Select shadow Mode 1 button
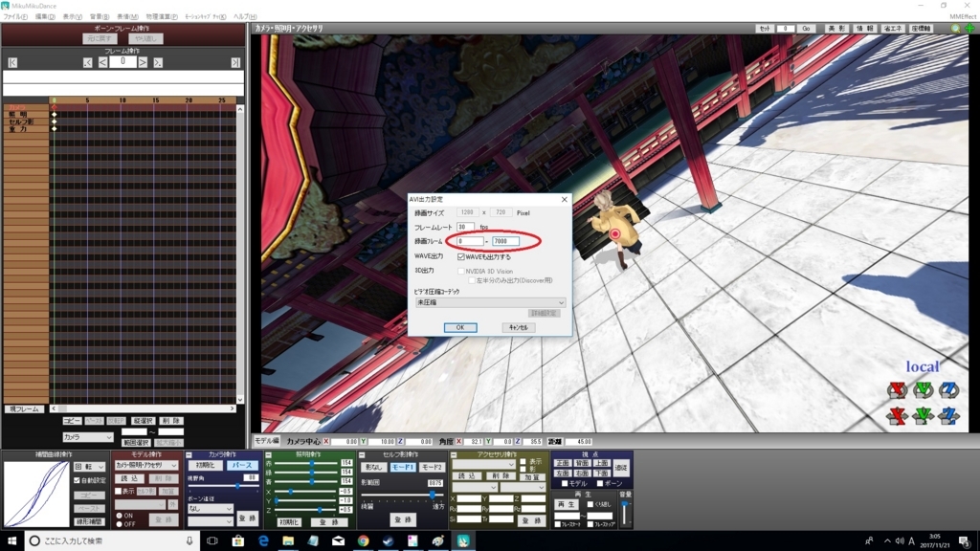 tap(403, 467)
